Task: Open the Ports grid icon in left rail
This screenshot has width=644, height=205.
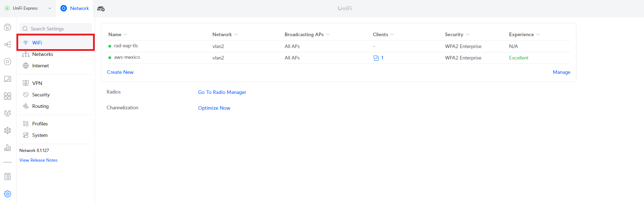Action: click(8, 96)
